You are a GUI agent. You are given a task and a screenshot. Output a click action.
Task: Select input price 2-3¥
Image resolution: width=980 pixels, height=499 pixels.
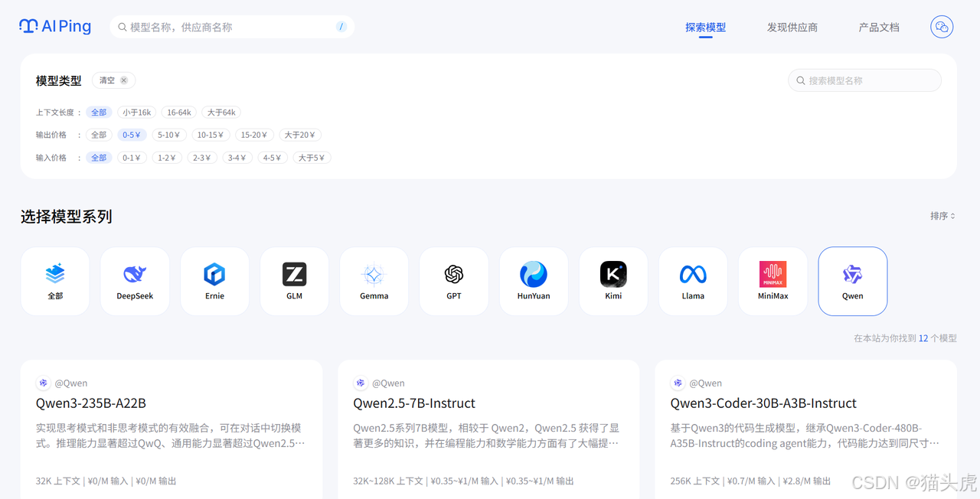tap(202, 158)
